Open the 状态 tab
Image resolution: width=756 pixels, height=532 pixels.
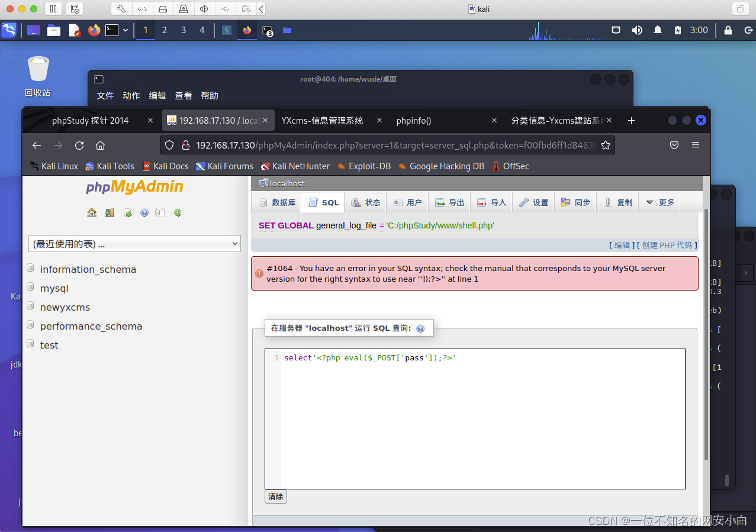tap(365, 202)
